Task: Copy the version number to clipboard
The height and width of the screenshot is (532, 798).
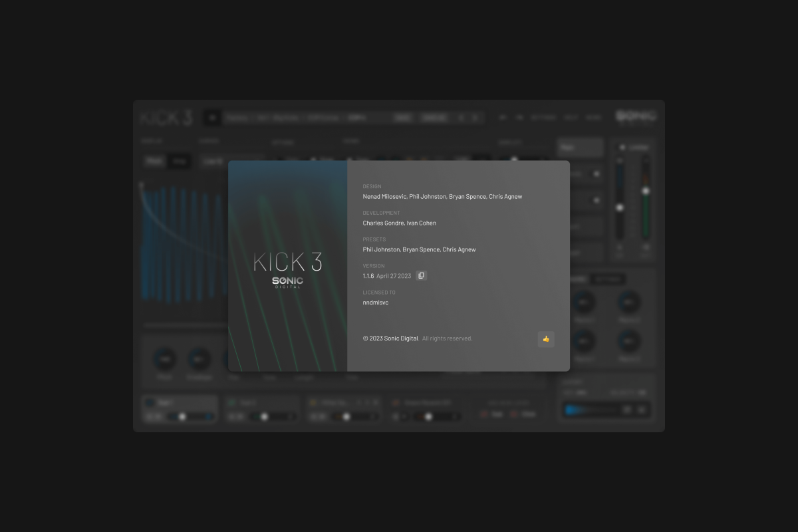Action: point(421,275)
